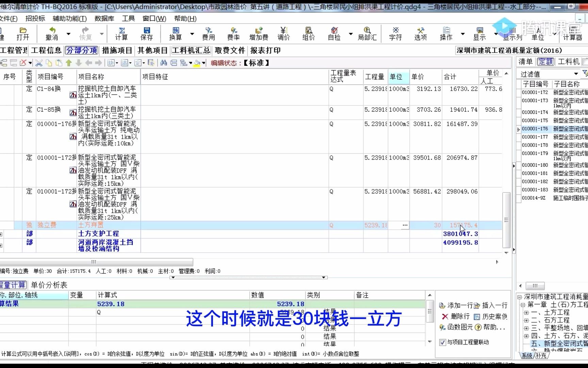Click the main table vertical scrollbar thumb
This screenshot has width=588, height=368.
tap(506, 220)
